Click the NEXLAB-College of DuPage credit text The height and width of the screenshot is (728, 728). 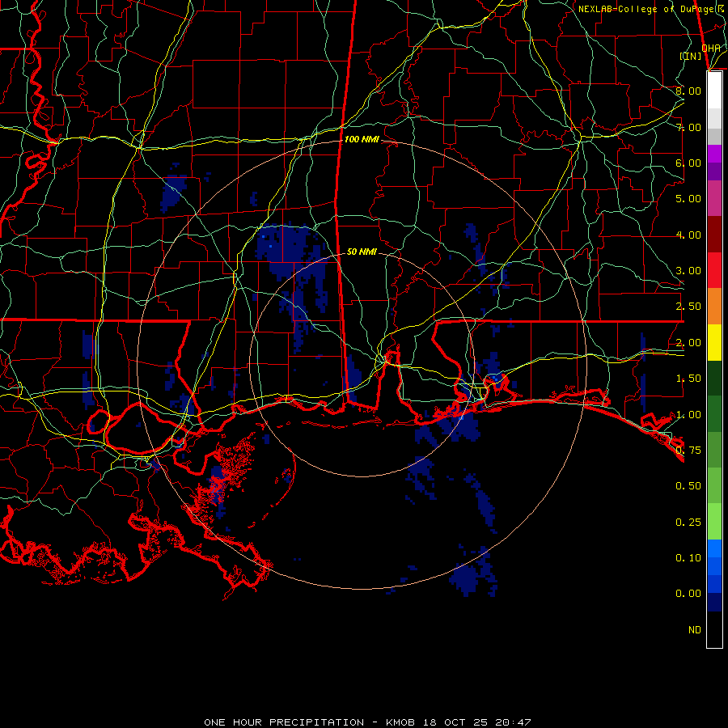(x=650, y=9)
